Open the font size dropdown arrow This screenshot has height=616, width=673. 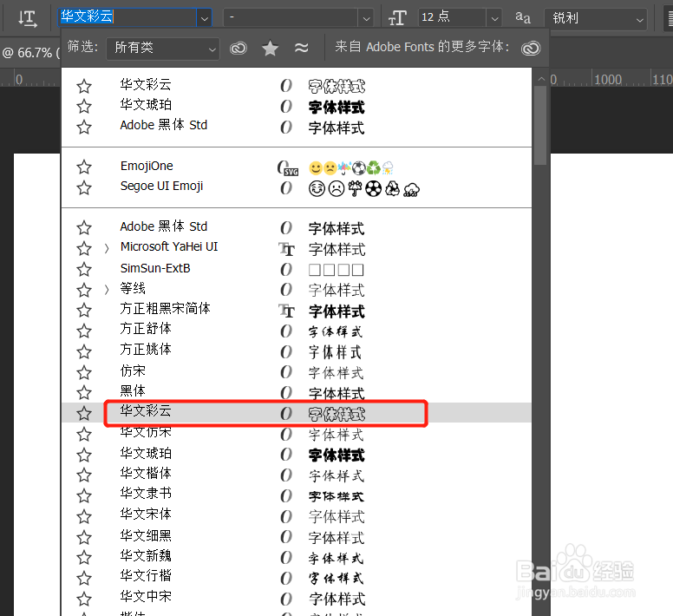click(x=494, y=18)
